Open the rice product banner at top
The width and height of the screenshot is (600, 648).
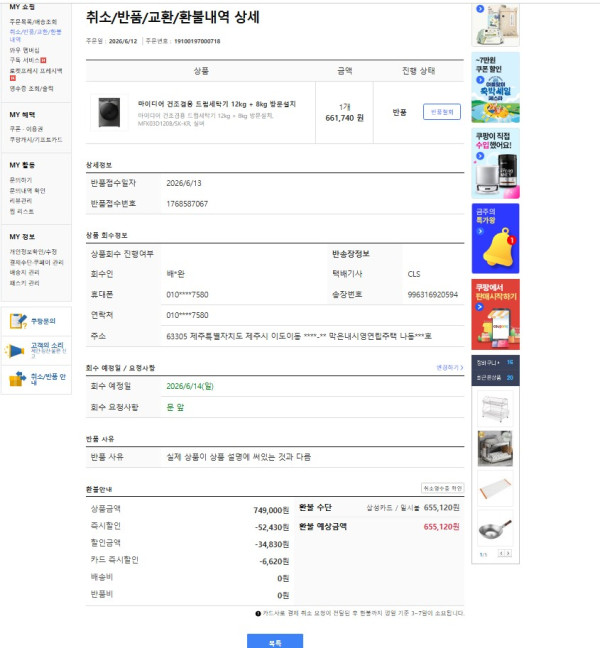click(495, 24)
